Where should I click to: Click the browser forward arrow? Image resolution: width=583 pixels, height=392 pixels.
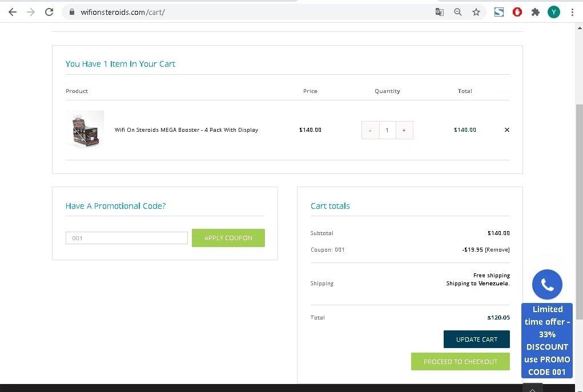(31, 12)
